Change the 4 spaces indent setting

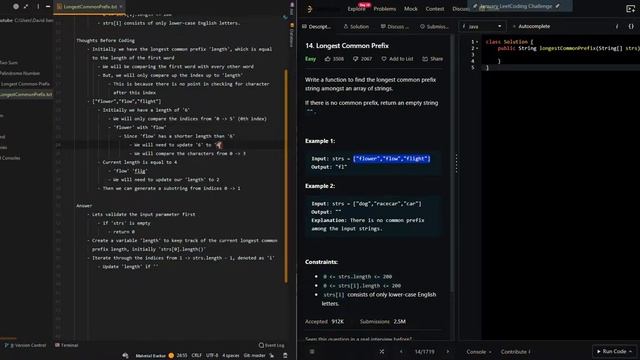231,356
